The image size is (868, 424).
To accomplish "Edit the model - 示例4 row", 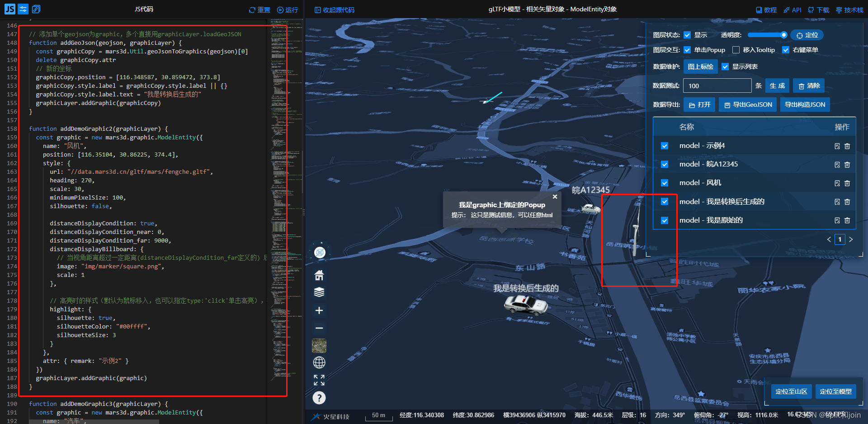I will tap(837, 146).
